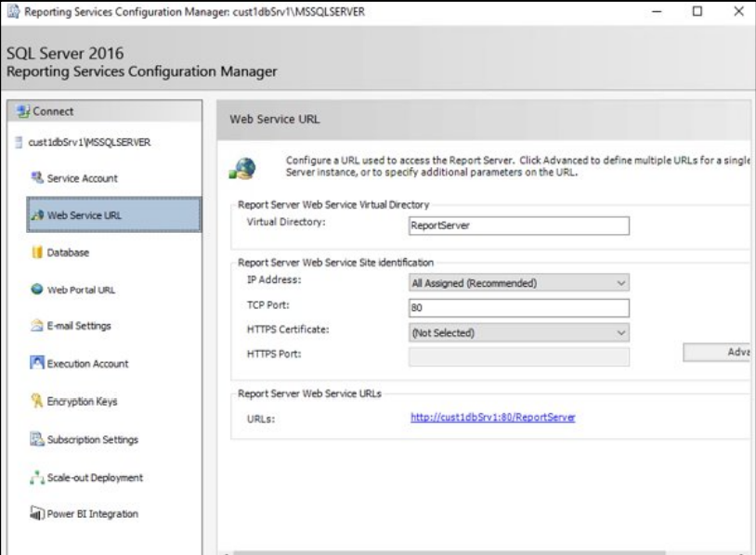Click the Web Portal URL globe icon
Image resolution: width=756 pixels, height=555 pixels.
tap(37, 289)
